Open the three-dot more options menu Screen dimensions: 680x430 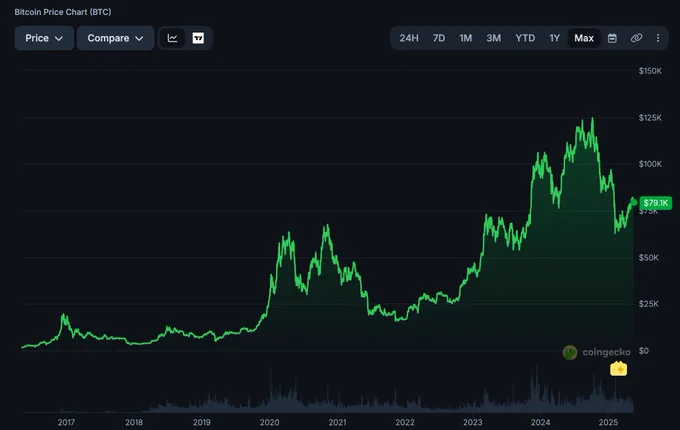658,38
